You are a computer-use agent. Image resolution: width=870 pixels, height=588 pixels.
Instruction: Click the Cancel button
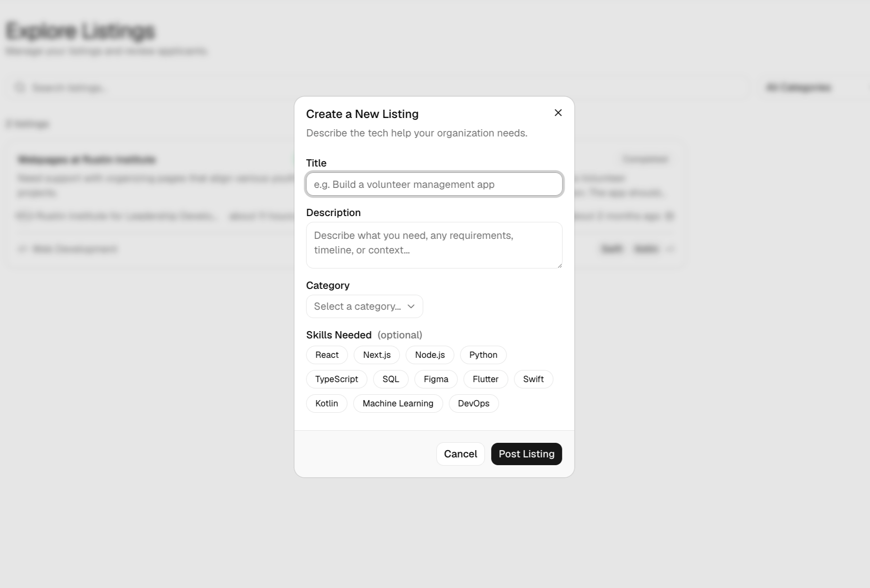pos(461,454)
